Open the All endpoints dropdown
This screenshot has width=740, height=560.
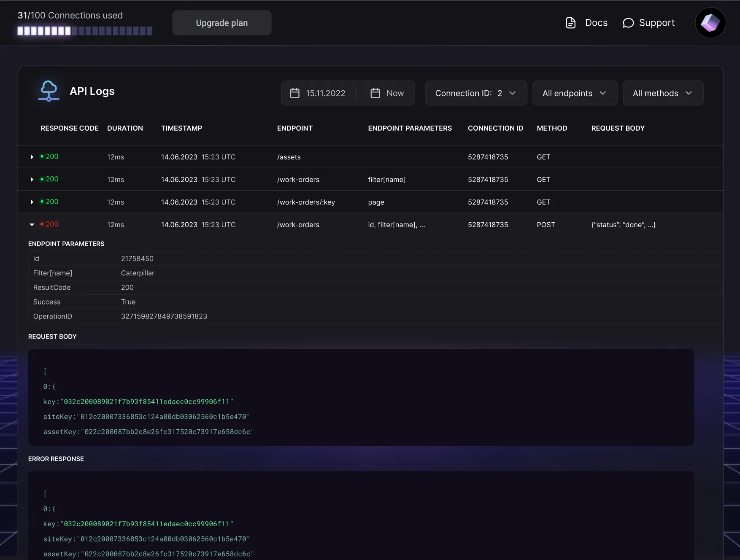[x=575, y=93]
